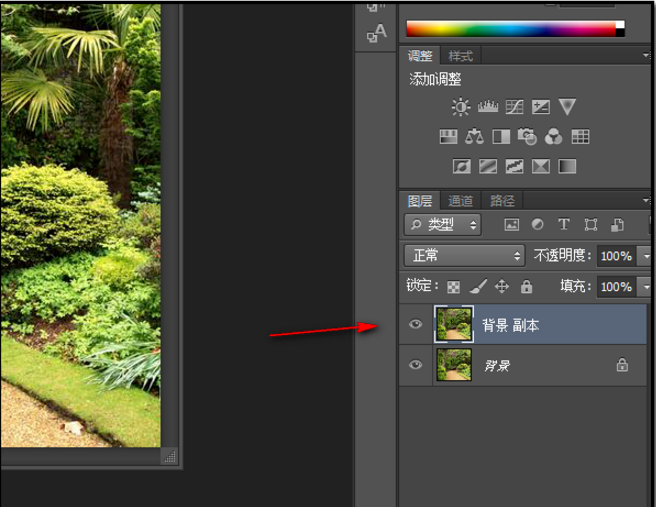This screenshot has height=507, width=656.
Task: Pick white from the color ramp
Action: coord(620,25)
